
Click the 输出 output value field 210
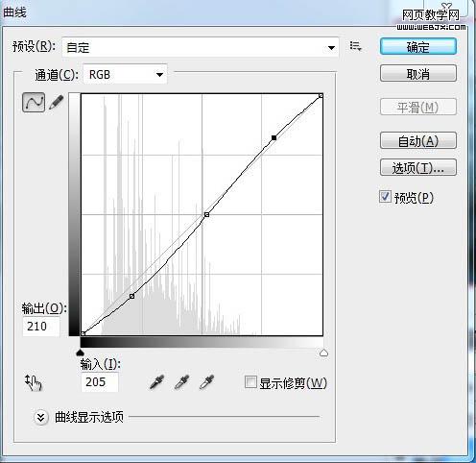[41, 327]
